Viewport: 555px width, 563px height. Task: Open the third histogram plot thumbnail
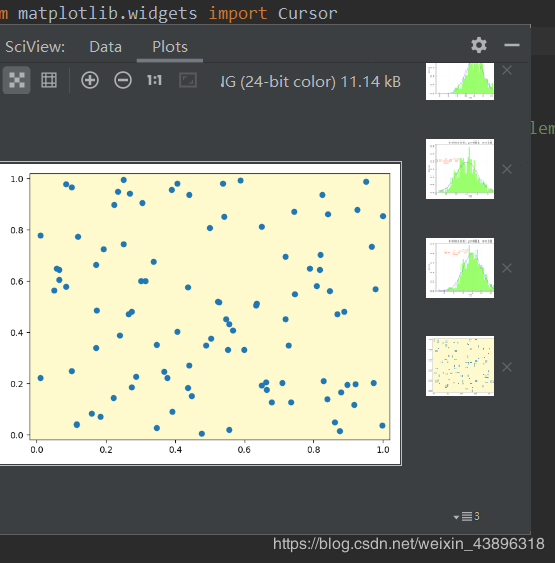(460, 268)
